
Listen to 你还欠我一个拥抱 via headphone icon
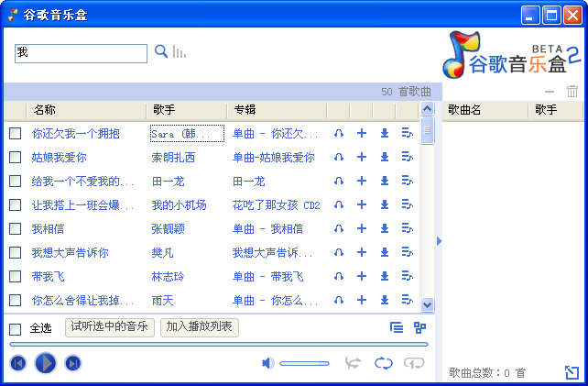pyautogui.click(x=339, y=133)
